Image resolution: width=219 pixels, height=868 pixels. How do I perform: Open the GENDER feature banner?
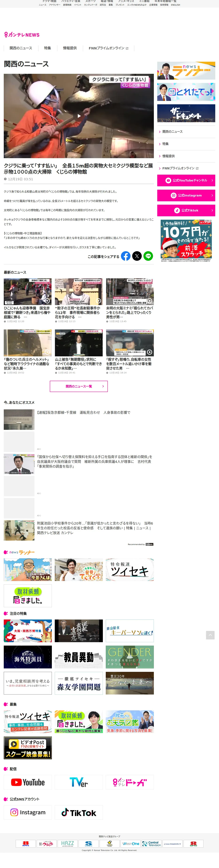[x=130, y=657]
